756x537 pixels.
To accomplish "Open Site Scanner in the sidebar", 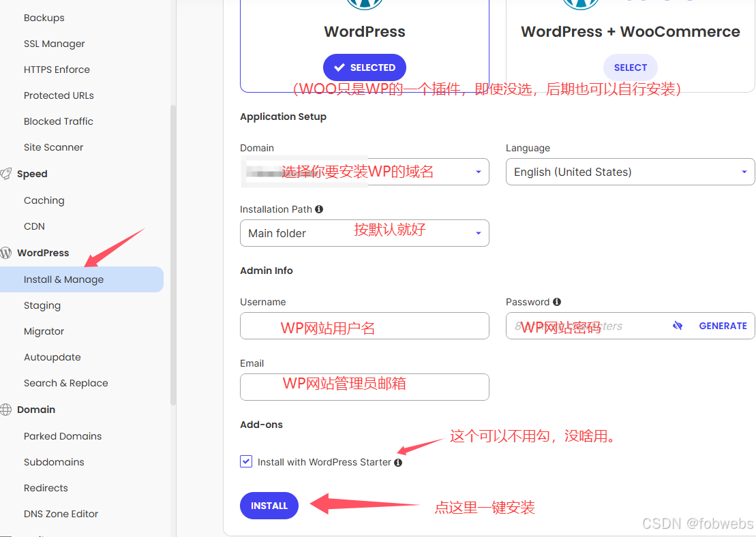I will pos(54,147).
